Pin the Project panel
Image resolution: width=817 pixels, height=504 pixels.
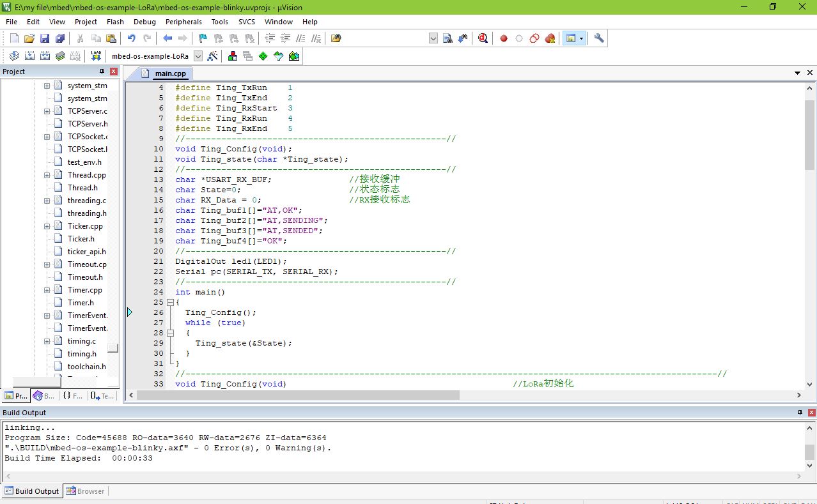(x=102, y=72)
